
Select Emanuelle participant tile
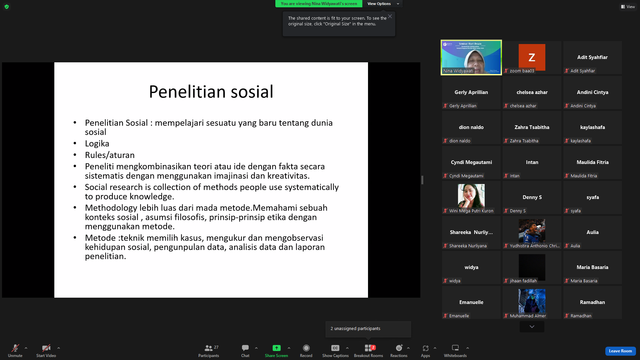pyautogui.click(x=471, y=302)
